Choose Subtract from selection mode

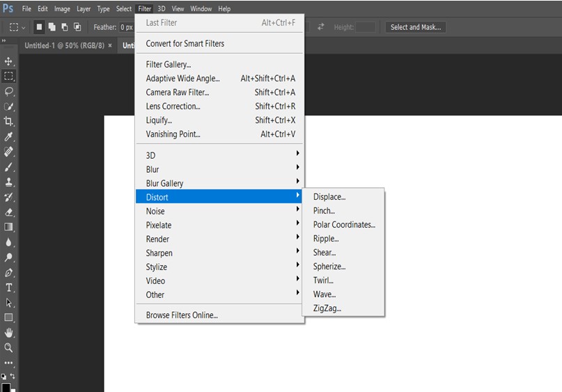[65, 27]
